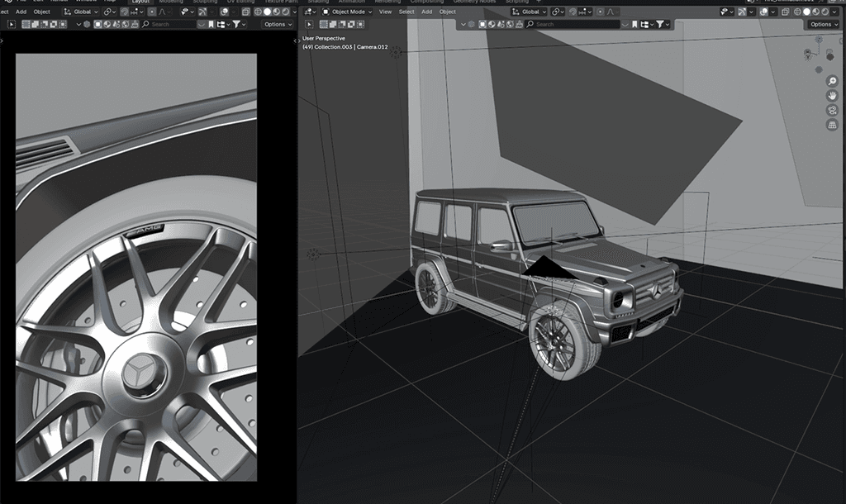
Task: Open the Object Mode dropdown
Action: point(347,12)
